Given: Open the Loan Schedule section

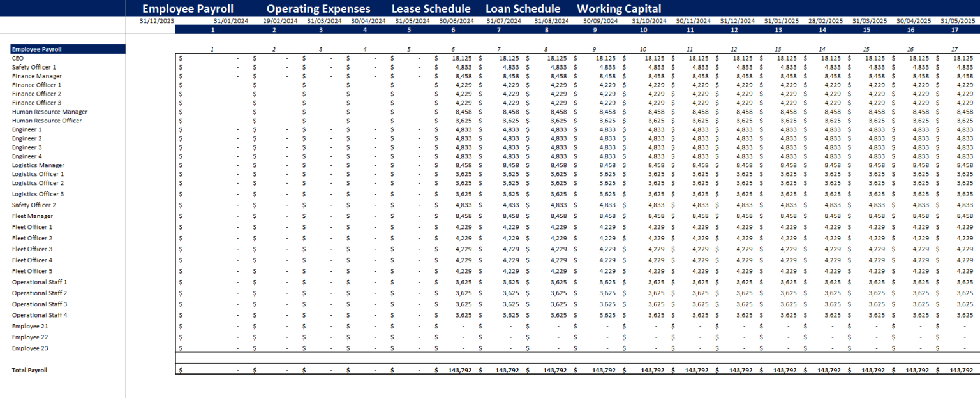Looking at the screenshot, I should [x=523, y=8].
